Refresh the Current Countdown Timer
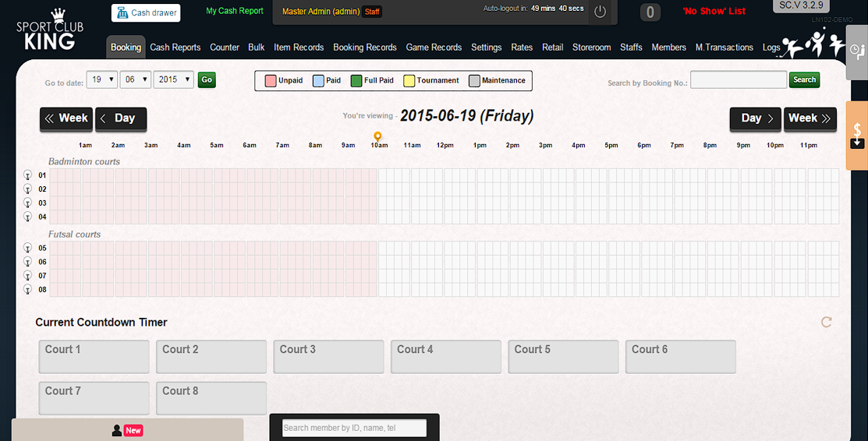The image size is (868, 441). 827,322
